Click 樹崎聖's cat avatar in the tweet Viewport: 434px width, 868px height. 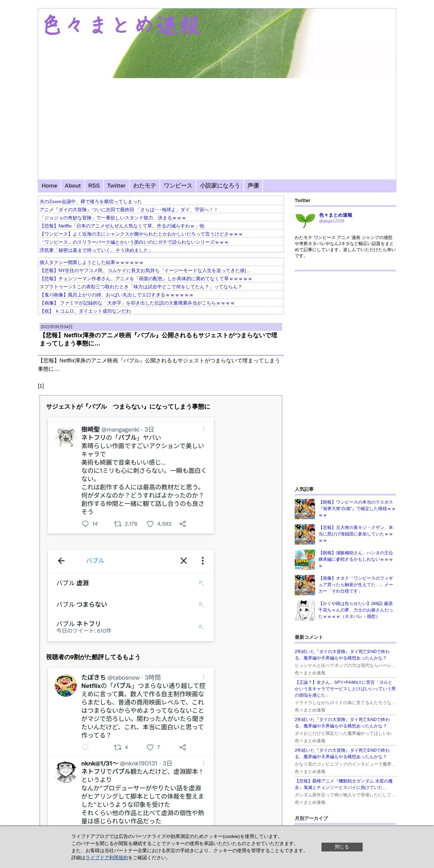[66, 437]
